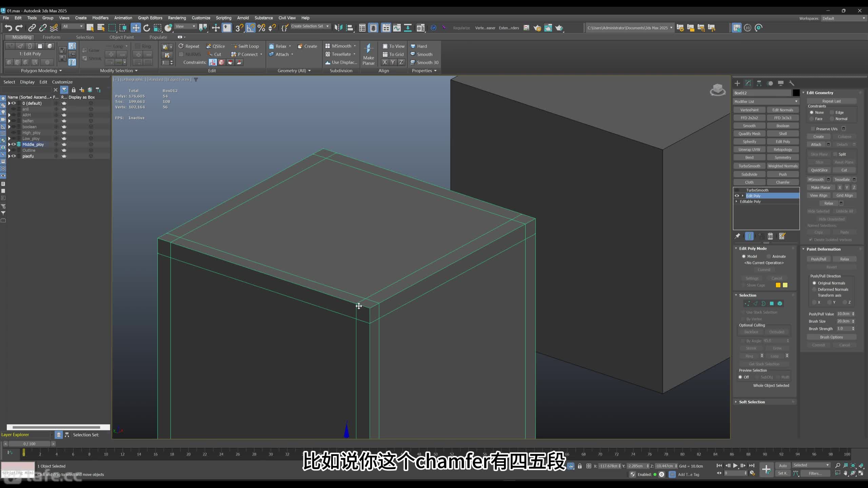
Task: Select Vertex sub-object level icon
Action: pos(747,304)
